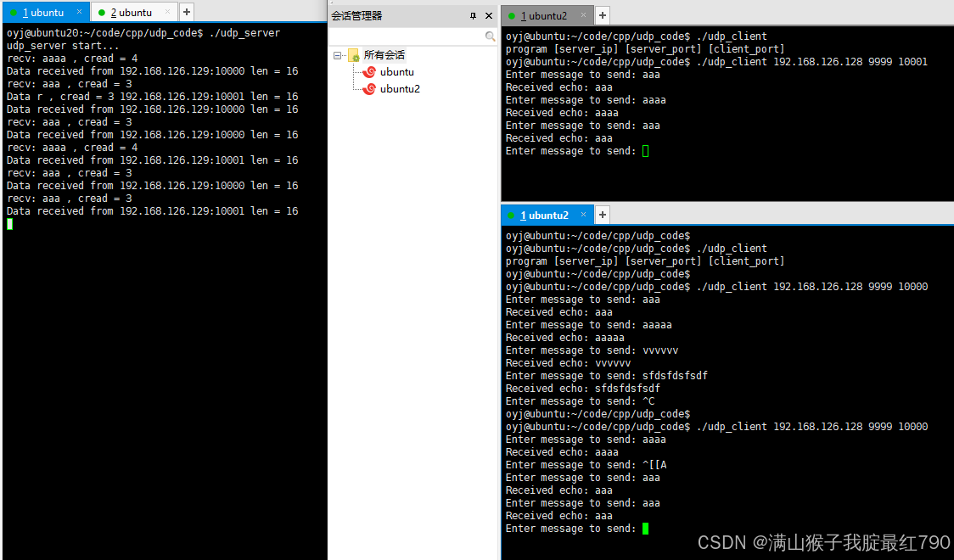Add a new tab in the lower-right pane
954x560 pixels.
click(x=603, y=215)
